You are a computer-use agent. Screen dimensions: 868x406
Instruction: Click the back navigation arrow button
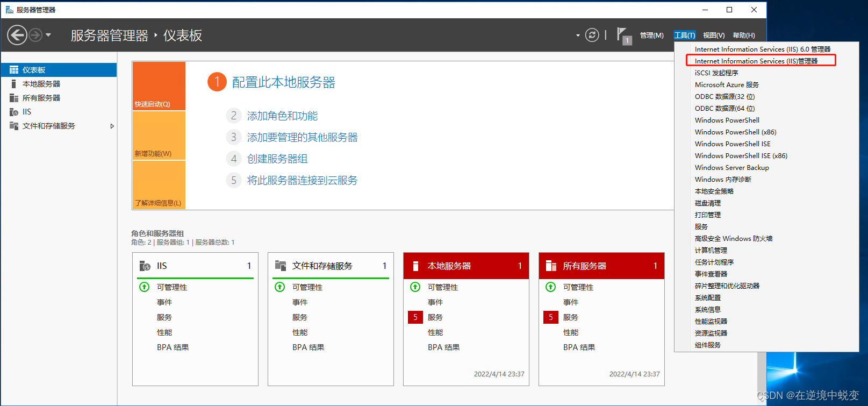[17, 35]
